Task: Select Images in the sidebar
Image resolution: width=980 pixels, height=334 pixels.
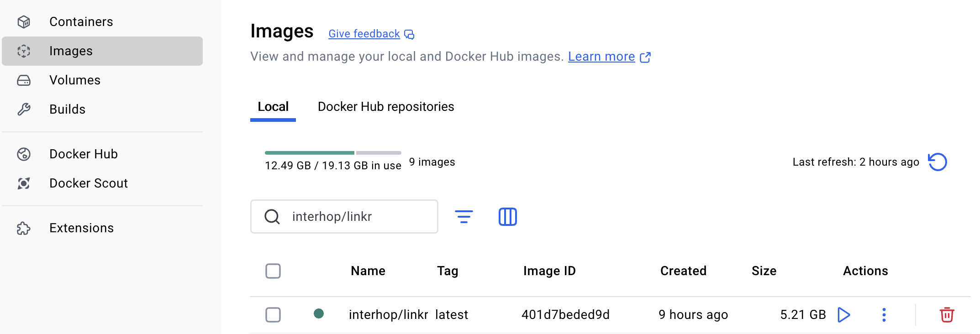Action: 102,51
